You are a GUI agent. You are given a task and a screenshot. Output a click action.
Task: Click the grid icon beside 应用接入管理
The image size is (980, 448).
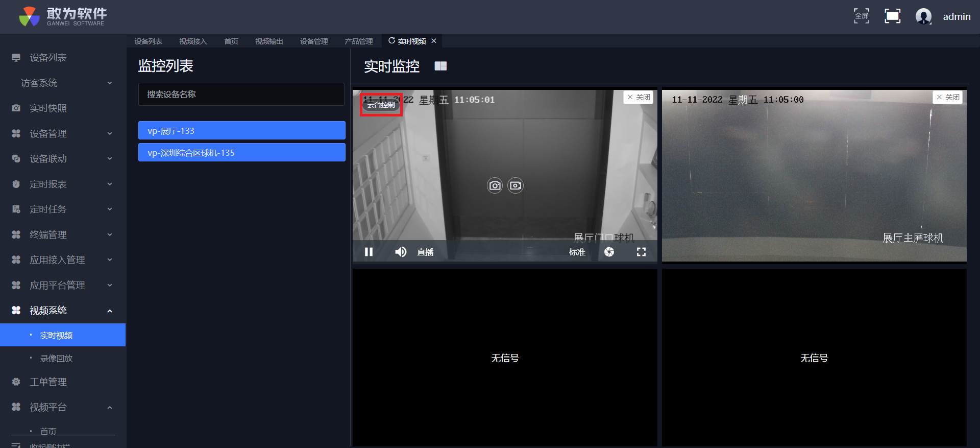[16, 260]
